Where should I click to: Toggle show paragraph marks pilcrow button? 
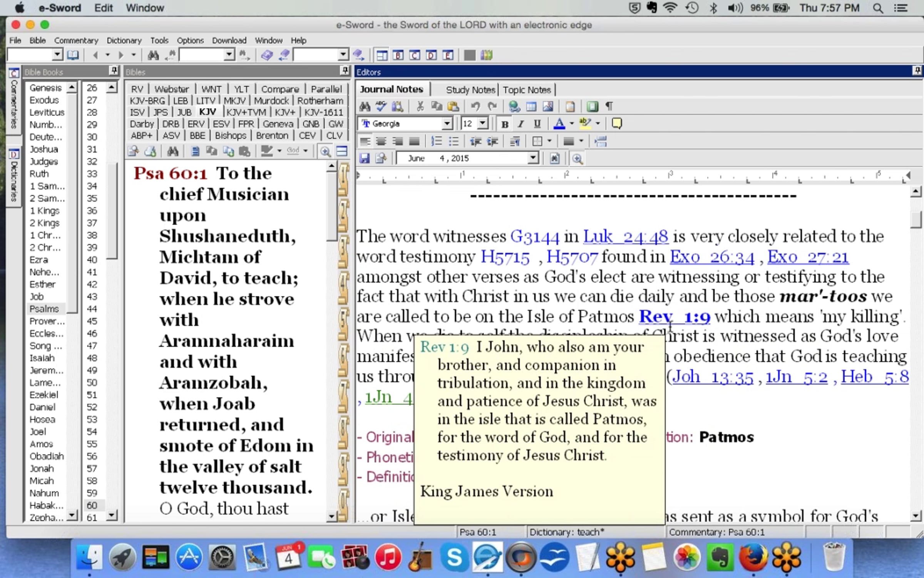(x=609, y=106)
